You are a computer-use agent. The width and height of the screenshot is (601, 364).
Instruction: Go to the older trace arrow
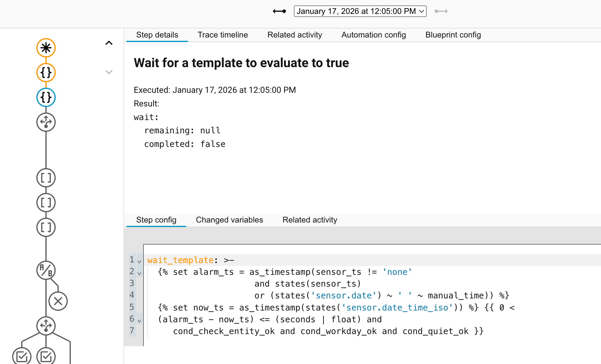[x=279, y=11]
